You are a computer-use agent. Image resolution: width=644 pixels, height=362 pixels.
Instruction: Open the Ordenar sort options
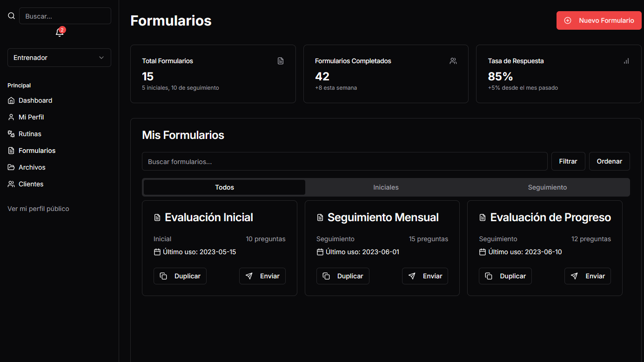click(x=609, y=161)
